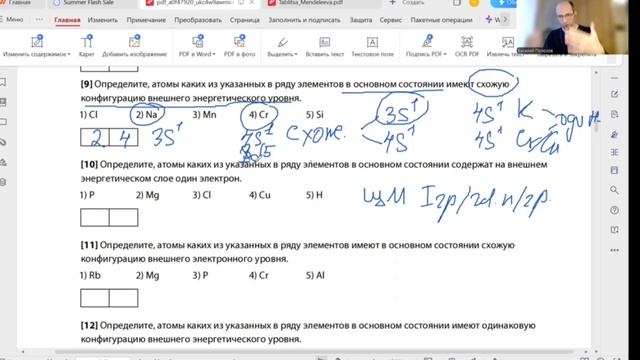640x360 pixels.
Task: Click the answer option '5) H' in question 10
Action: [314, 195]
